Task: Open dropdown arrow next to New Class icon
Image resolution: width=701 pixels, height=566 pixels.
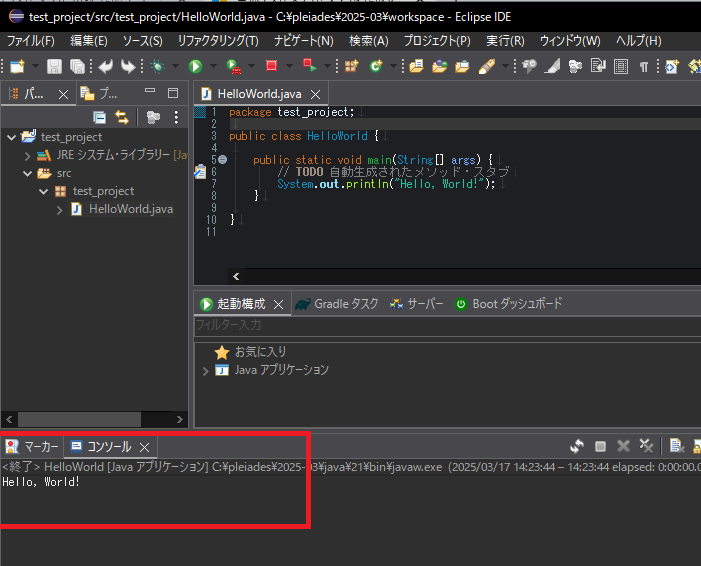Action: [x=393, y=67]
